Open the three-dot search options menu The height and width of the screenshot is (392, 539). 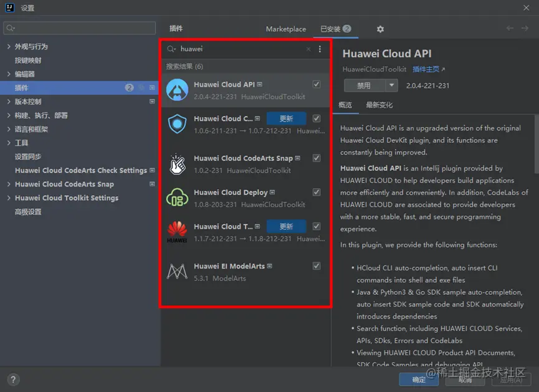[320, 49]
